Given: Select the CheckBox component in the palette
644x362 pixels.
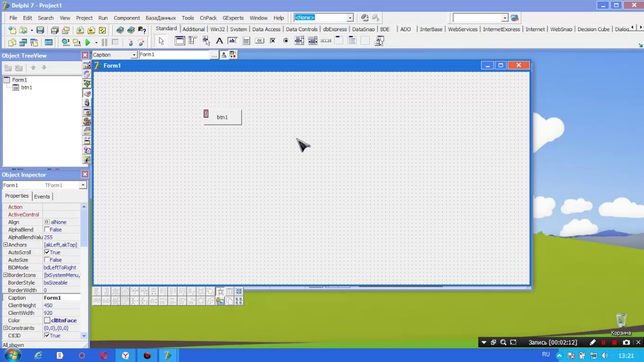Looking at the screenshot, I should (273, 41).
